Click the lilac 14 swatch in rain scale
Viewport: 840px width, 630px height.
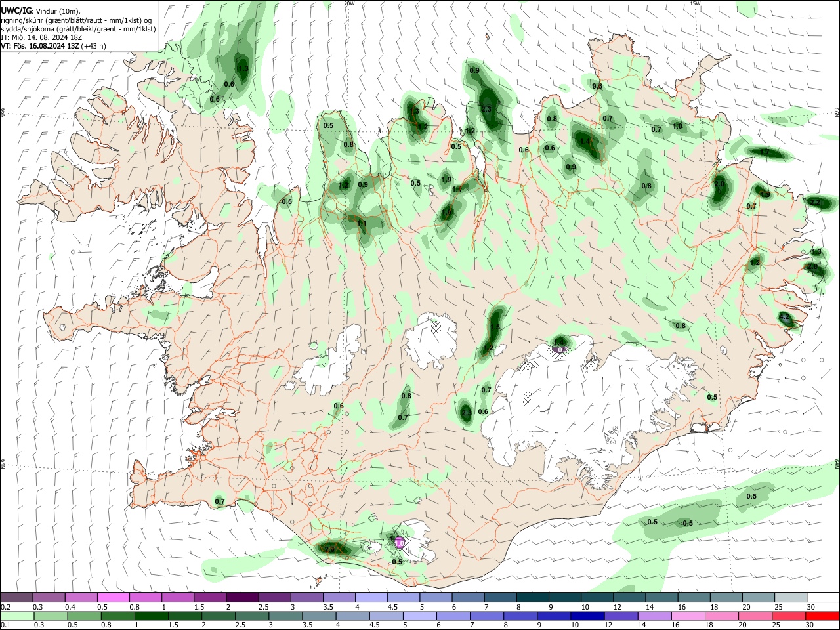point(654,616)
